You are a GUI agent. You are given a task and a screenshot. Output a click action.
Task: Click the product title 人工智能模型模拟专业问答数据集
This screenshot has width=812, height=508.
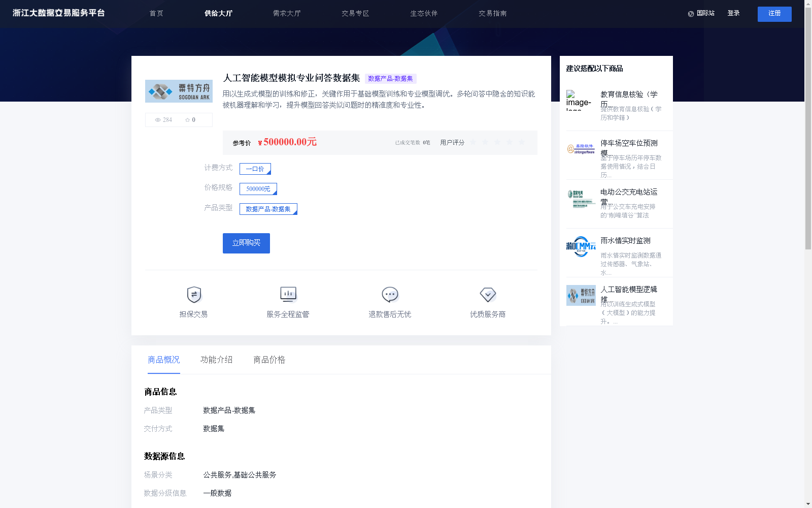(291, 78)
